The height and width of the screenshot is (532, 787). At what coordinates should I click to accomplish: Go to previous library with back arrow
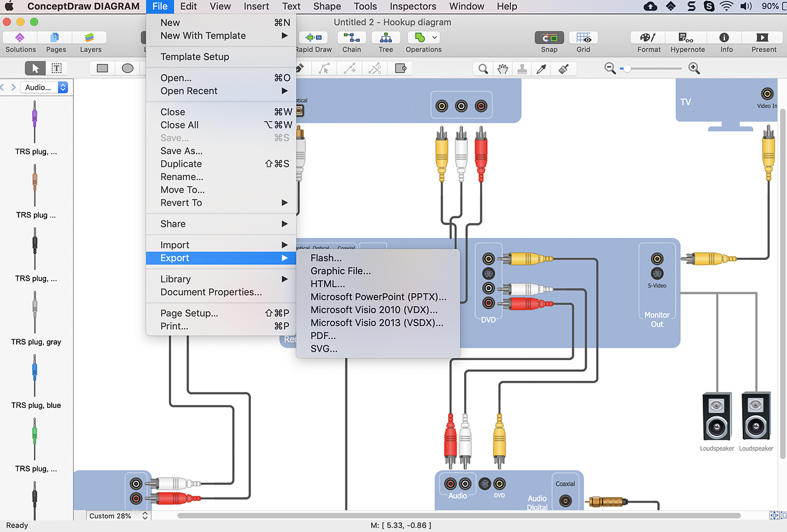[x=2, y=87]
